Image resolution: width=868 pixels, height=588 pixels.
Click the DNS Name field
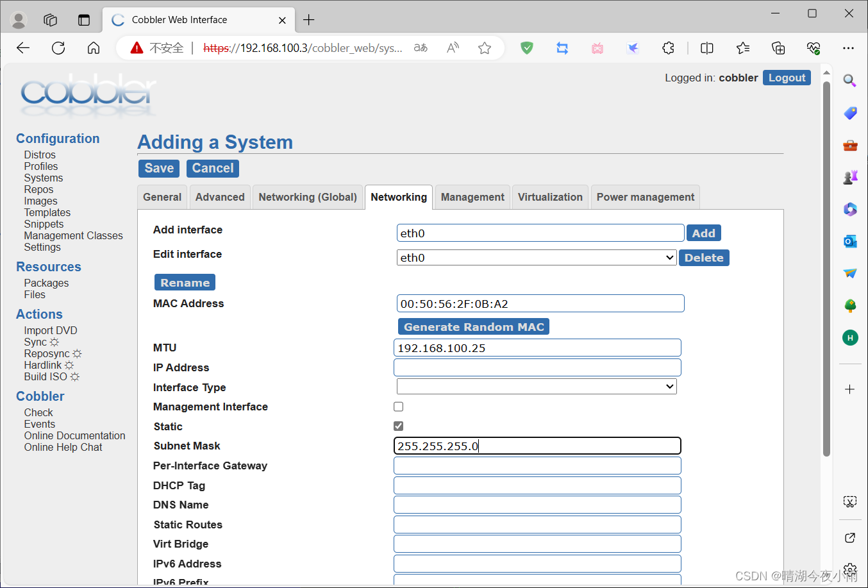(x=537, y=505)
